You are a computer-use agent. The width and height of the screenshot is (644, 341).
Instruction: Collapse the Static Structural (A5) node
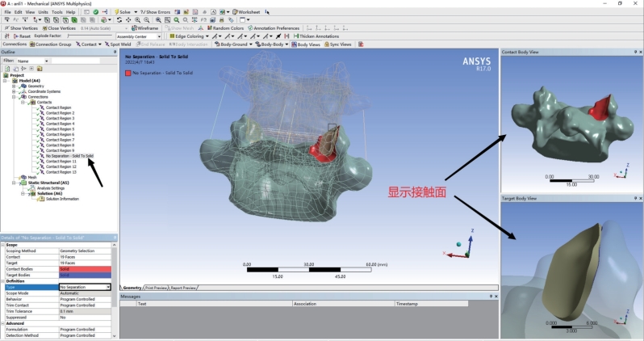14,183
